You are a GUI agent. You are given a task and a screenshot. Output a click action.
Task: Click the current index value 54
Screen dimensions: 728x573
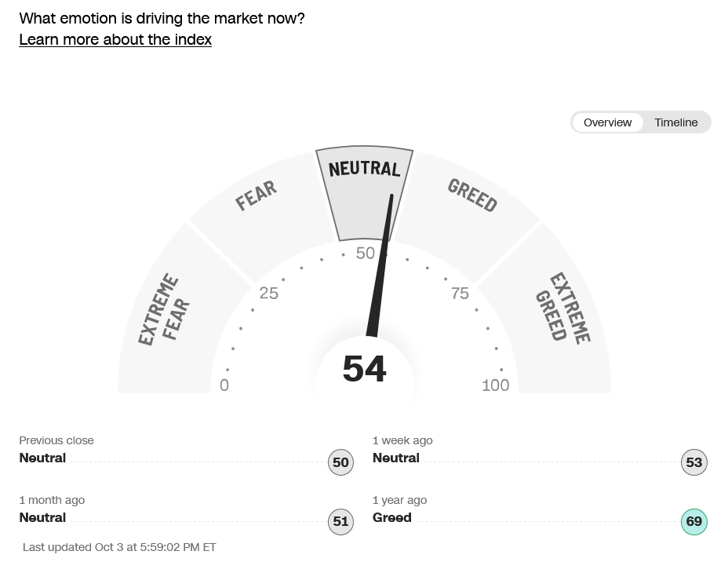[x=365, y=369]
